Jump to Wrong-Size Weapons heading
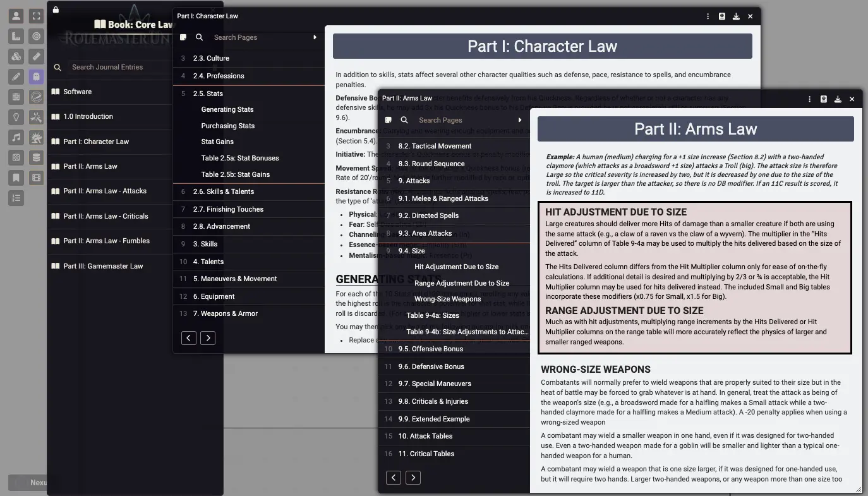The height and width of the screenshot is (496, 868). (447, 299)
